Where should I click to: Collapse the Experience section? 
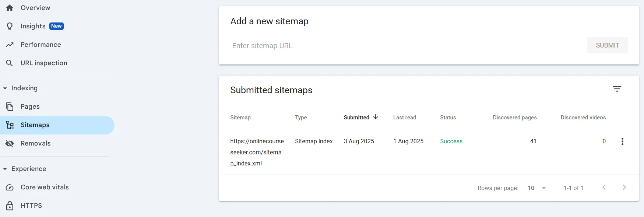5,169
